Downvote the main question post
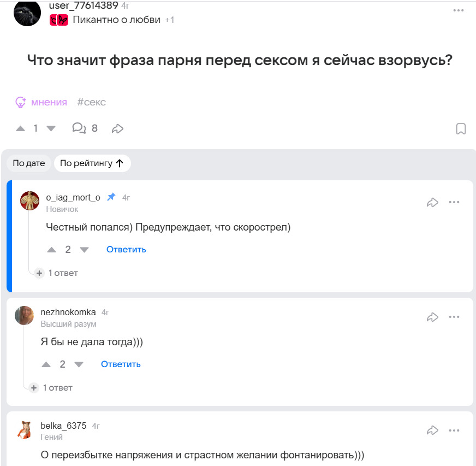Screen dimensions: 476x466 pyautogui.click(x=51, y=128)
